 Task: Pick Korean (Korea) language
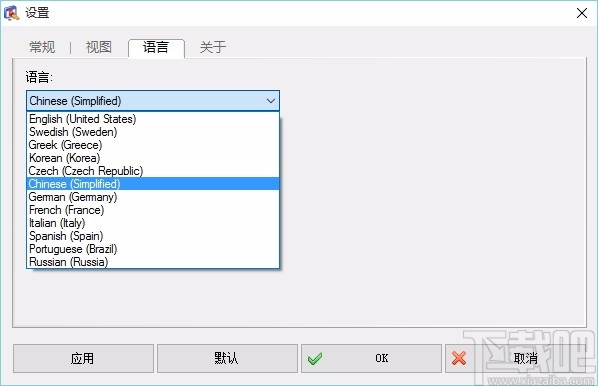(153, 158)
